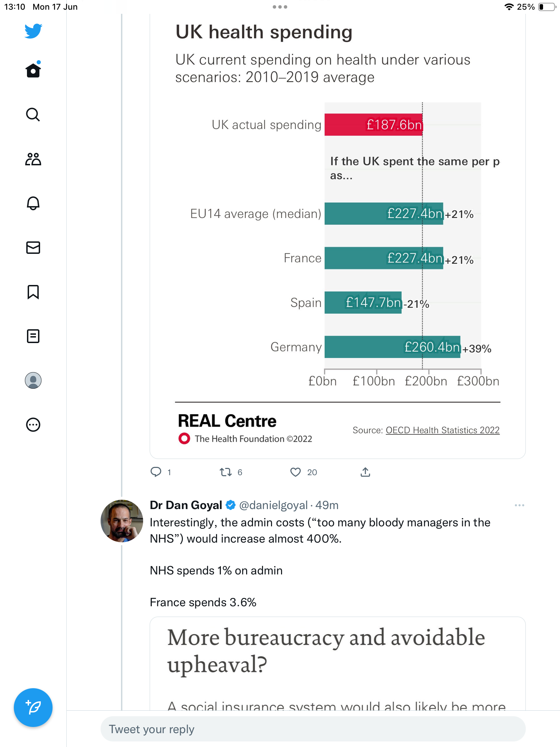Click the compose Tweet button

33,708
